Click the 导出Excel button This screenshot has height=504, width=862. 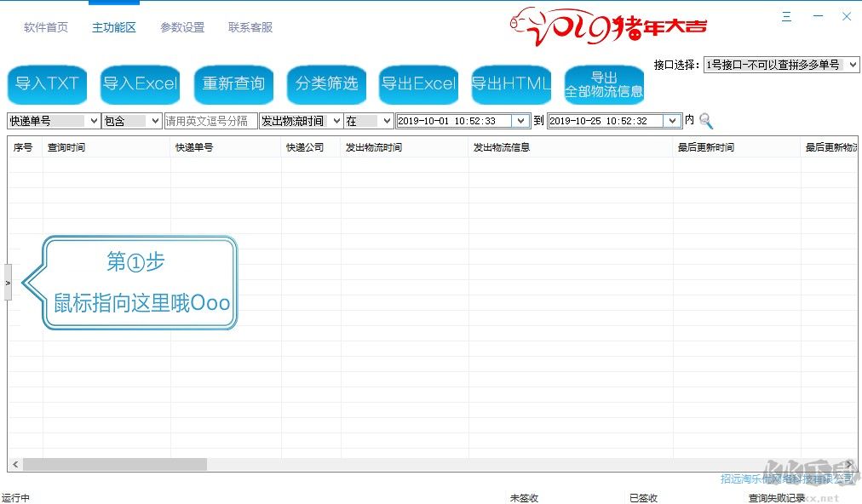(x=418, y=83)
